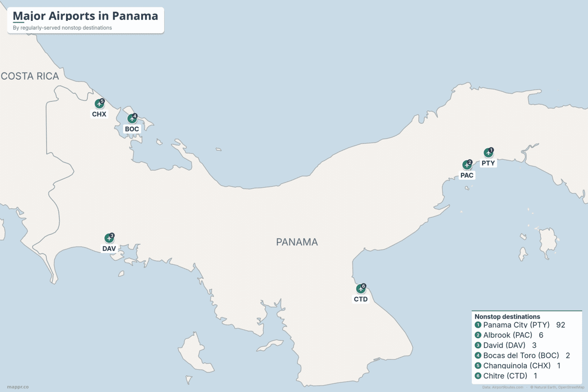Click the PTY airport marker icon
The image size is (588, 392).
click(x=488, y=153)
